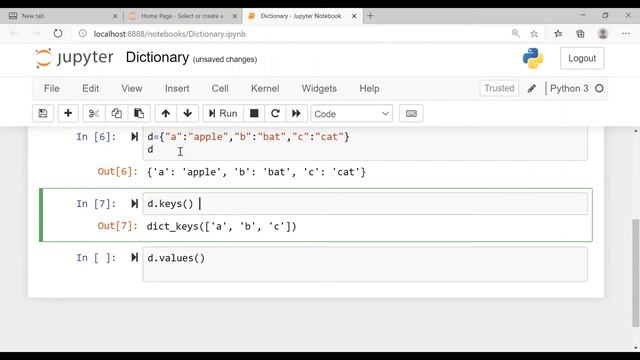
Task: Open the favorites list icon
Action: tap(558, 34)
